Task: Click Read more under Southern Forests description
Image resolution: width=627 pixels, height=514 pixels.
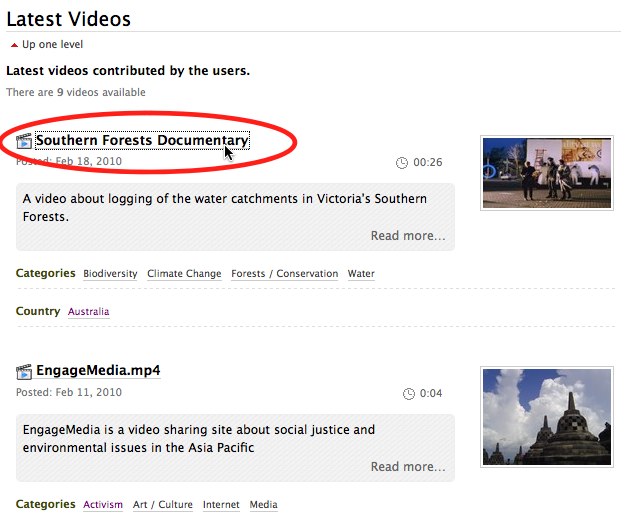Action: click(408, 236)
